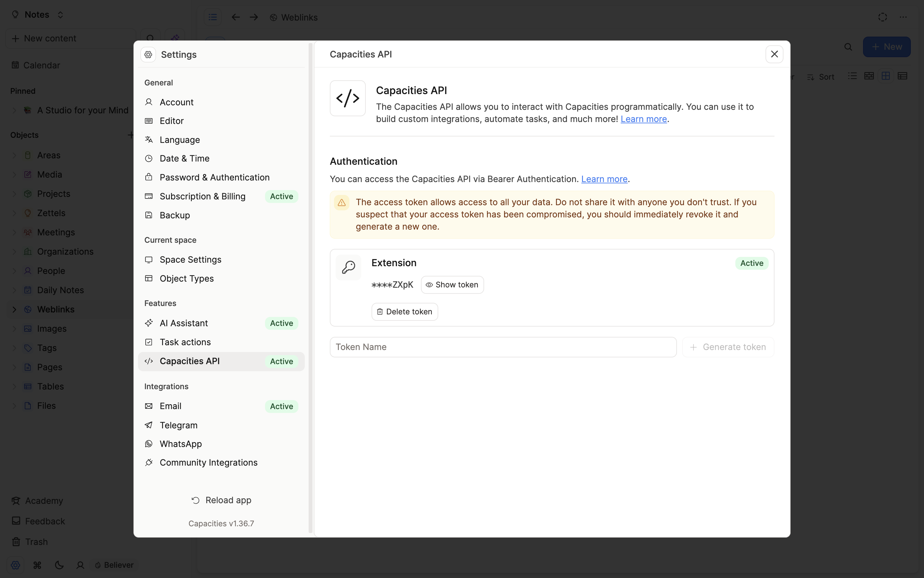Click the user profile icon at bottom

coord(80,565)
